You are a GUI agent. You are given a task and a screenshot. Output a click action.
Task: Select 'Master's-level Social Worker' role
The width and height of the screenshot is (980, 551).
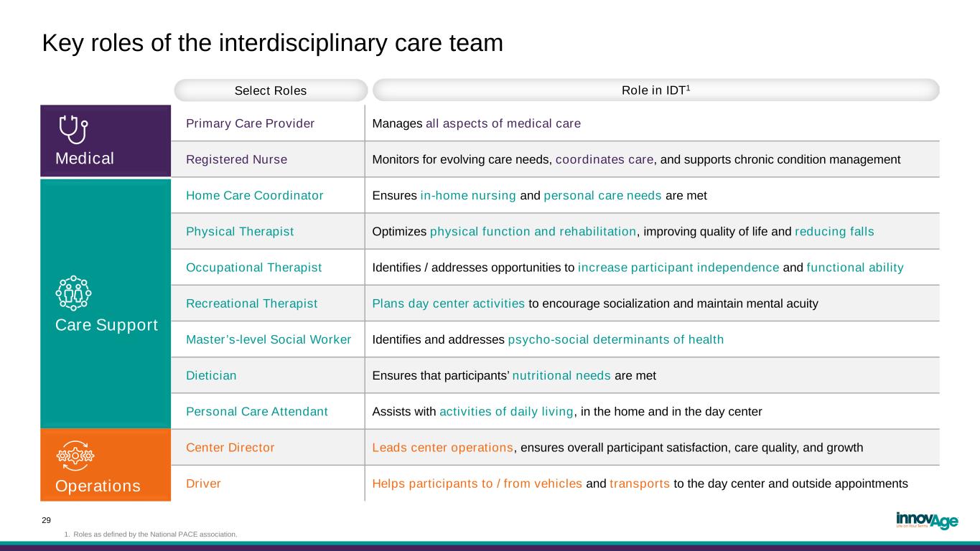(269, 339)
